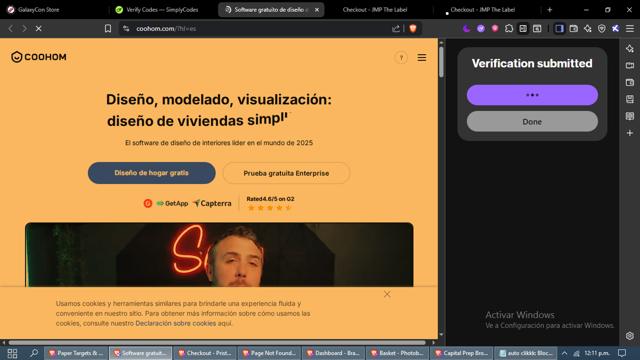Open Brave VPN shield icon

point(602,29)
